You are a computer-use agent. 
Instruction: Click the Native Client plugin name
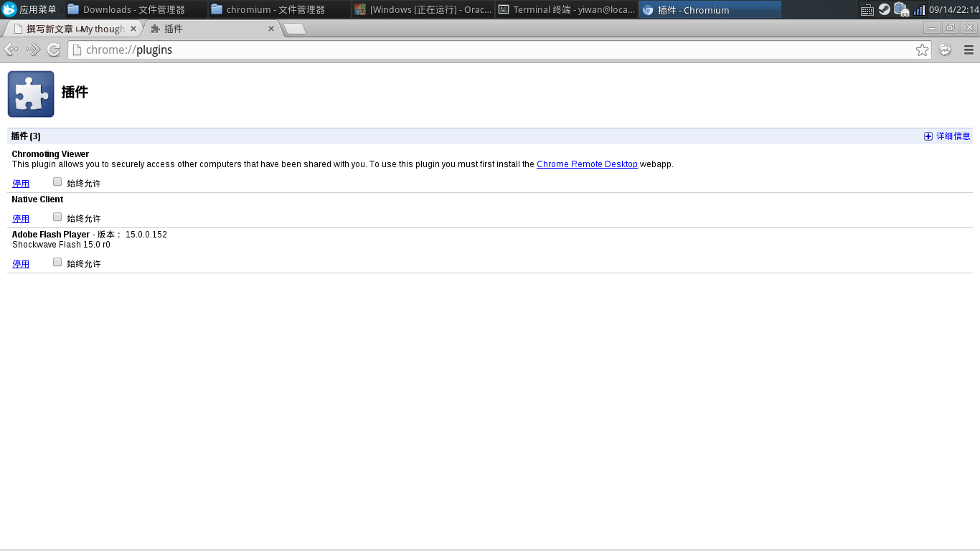click(x=37, y=199)
